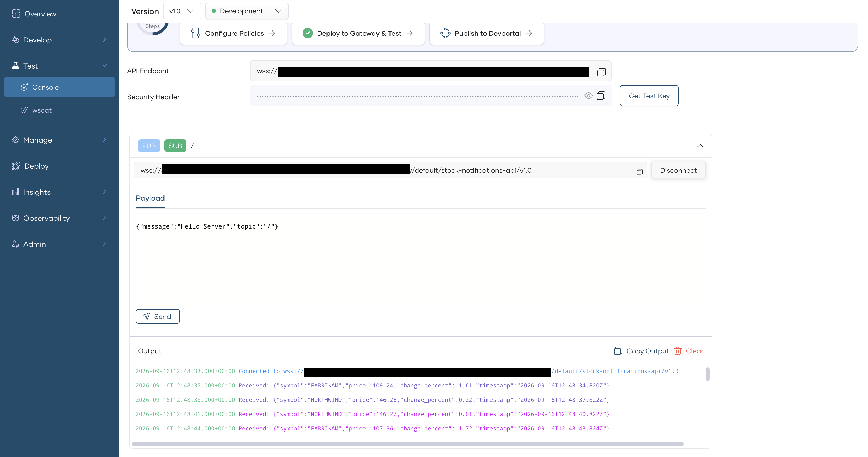Click the Deploy rocket icon
The width and height of the screenshot is (868, 457).
pyautogui.click(x=16, y=166)
